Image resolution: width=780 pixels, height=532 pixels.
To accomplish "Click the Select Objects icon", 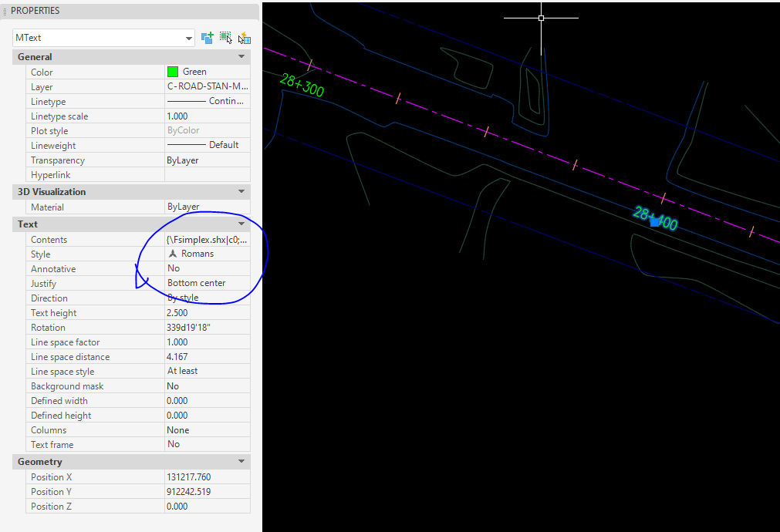I will (225, 37).
